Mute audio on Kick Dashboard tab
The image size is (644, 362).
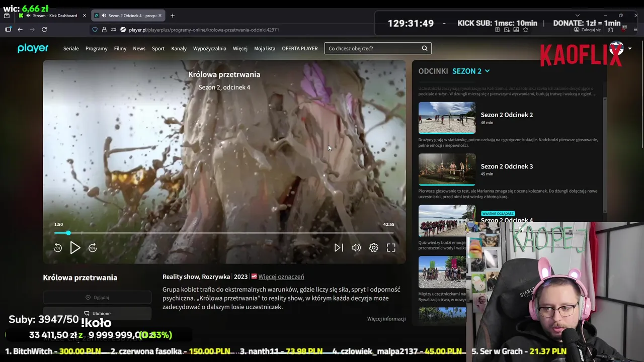pos(29,16)
